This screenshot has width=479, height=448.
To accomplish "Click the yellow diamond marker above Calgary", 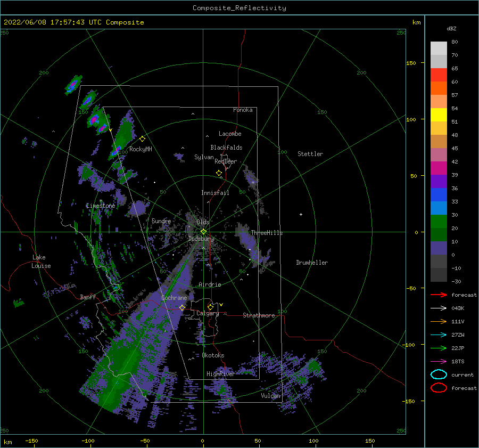I will click(x=210, y=307).
